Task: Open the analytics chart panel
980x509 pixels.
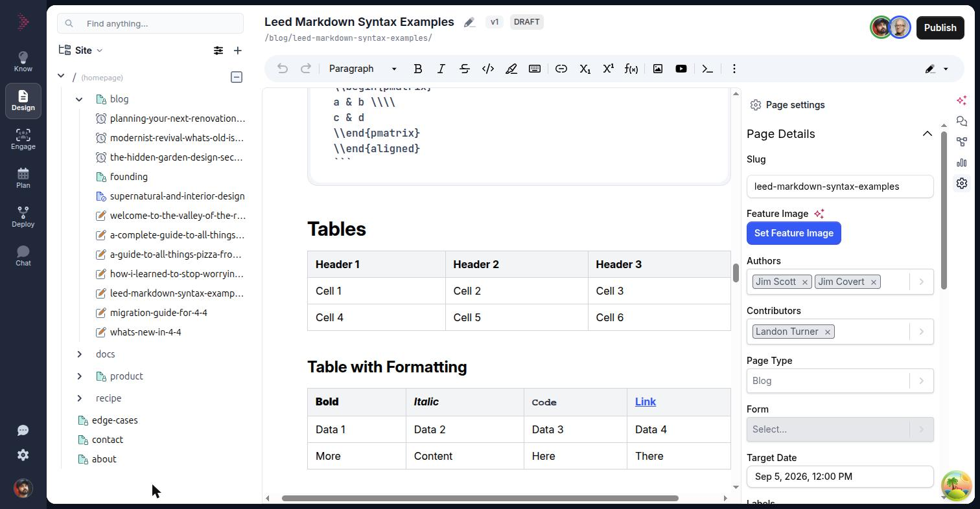Action: (x=962, y=163)
